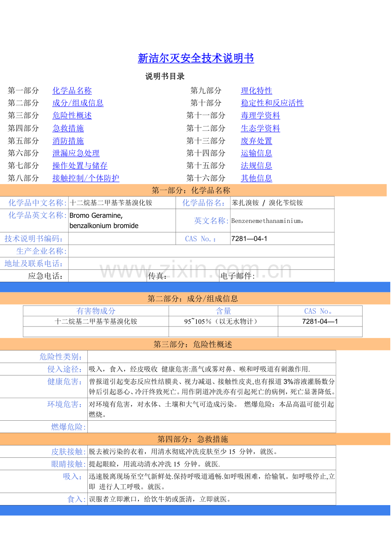Go to the 操作处置与储存 link
Screen dimensions: 392x555
coord(80,165)
